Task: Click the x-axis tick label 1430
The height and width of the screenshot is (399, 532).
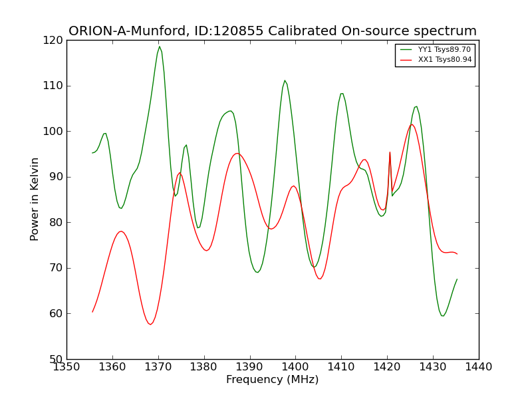Action: 433,367
